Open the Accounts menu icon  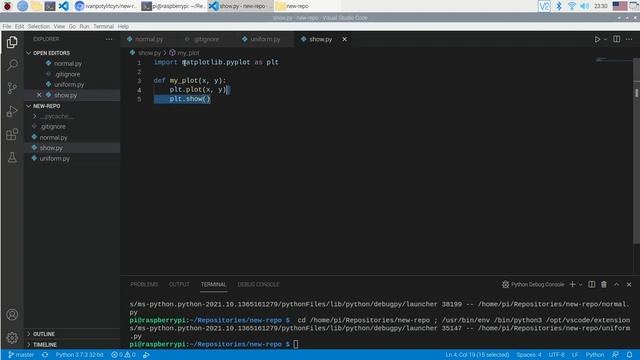pyautogui.click(x=12, y=314)
